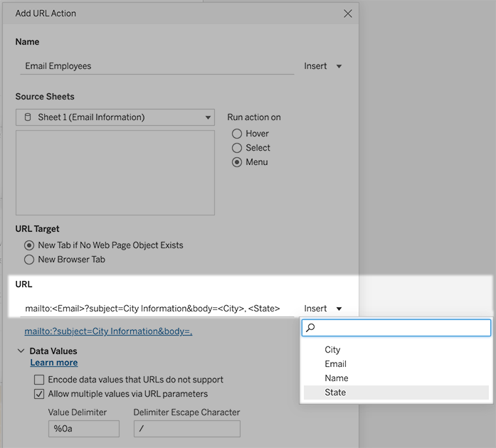Open the Sheet 1 (Email Information) source dropdown
496x448 pixels.
[x=115, y=117]
